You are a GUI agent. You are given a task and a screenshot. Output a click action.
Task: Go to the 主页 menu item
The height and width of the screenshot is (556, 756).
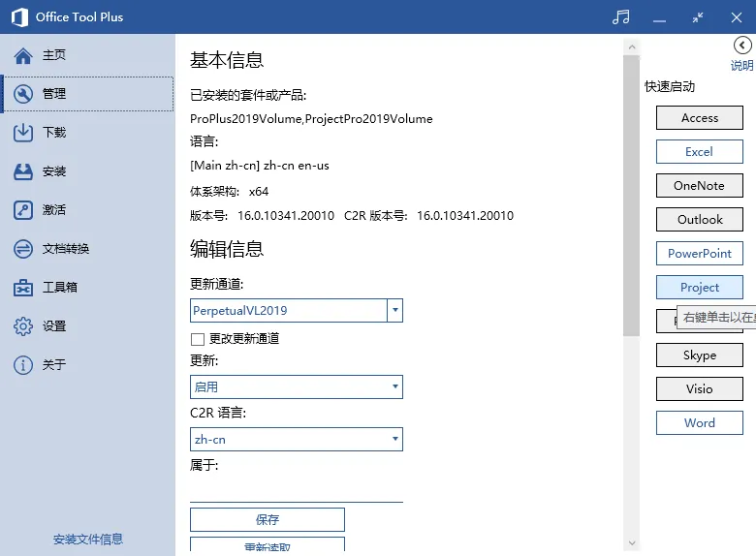click(88, 55)
